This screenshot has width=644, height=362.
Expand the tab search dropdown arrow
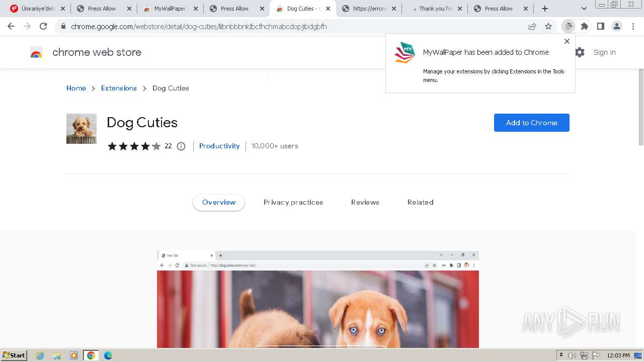pos(584,9)
